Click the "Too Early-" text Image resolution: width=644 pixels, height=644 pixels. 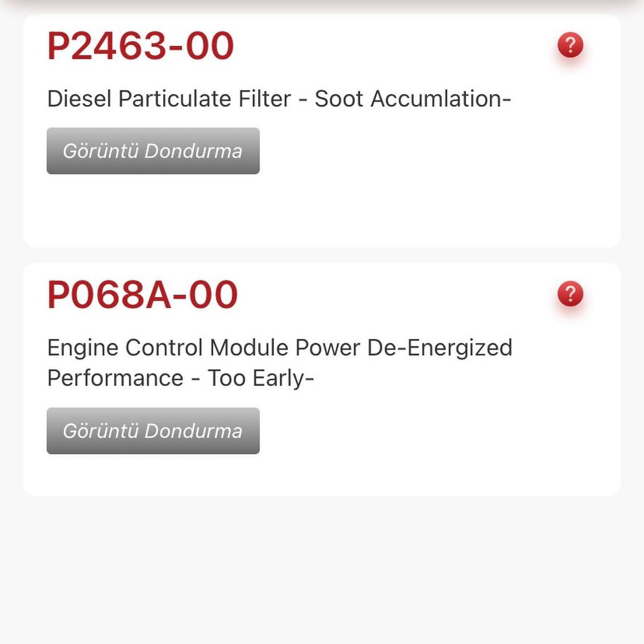(261, 378)
